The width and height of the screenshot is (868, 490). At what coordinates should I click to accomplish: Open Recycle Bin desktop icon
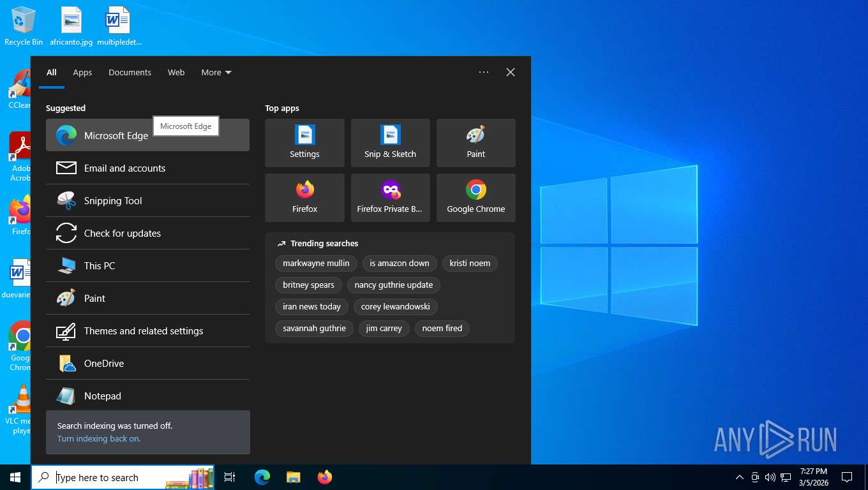[x=24, y=26]
